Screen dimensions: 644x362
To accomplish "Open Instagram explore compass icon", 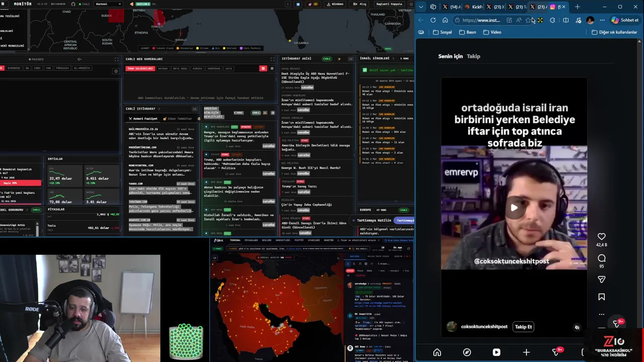I will click(x=467, y=352).
